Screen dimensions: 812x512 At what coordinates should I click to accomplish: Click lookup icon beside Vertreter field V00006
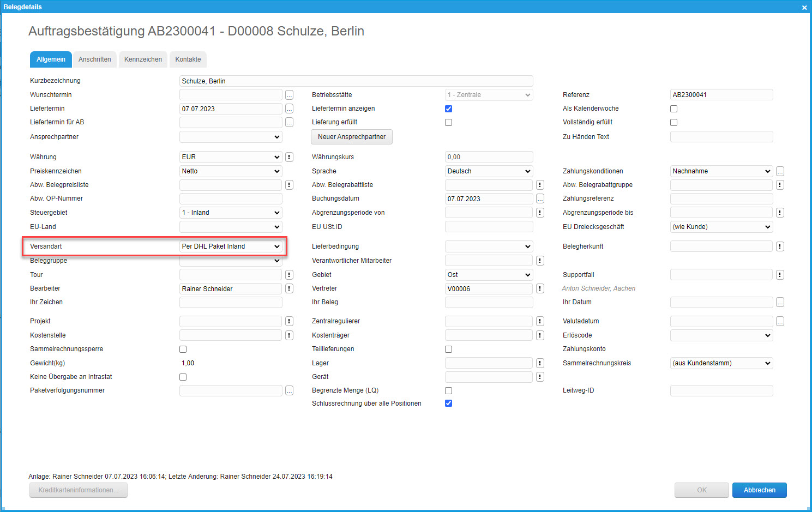tap(540, 288)
